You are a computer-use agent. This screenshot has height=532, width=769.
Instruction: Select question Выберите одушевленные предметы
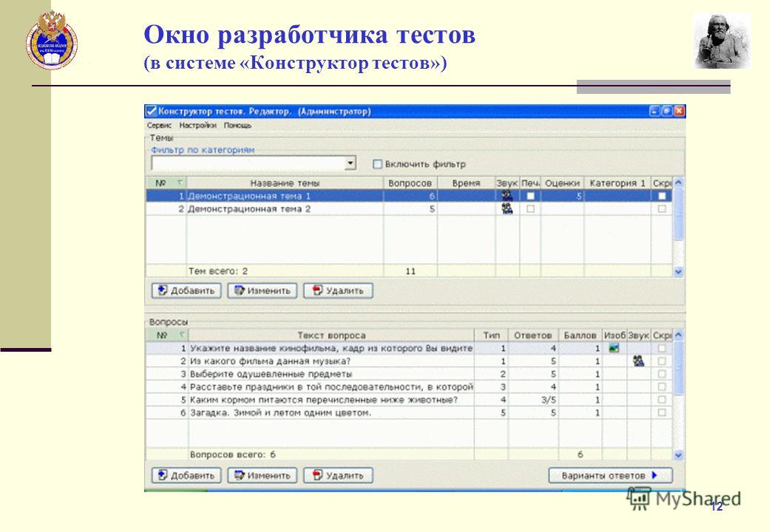[x=409, y=374]
